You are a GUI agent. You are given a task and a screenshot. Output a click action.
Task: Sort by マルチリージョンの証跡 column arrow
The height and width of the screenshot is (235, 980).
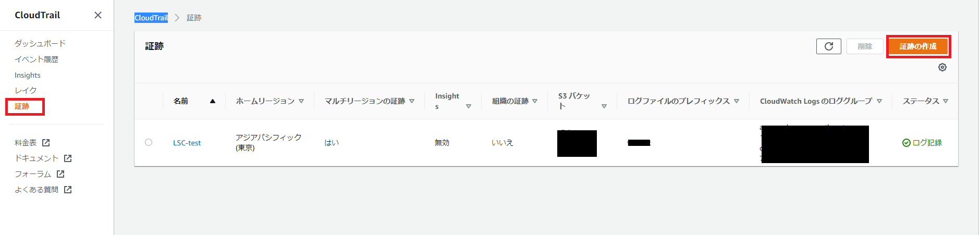412,101
